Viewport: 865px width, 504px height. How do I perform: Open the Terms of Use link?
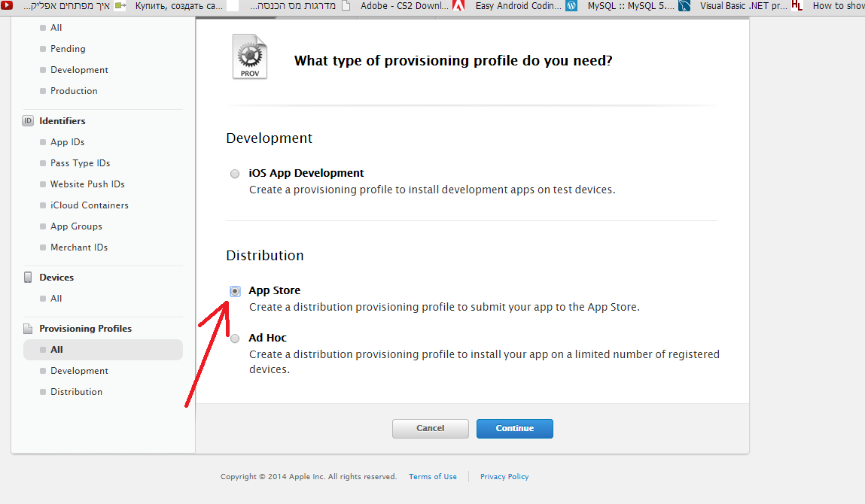tap(433, 477)
